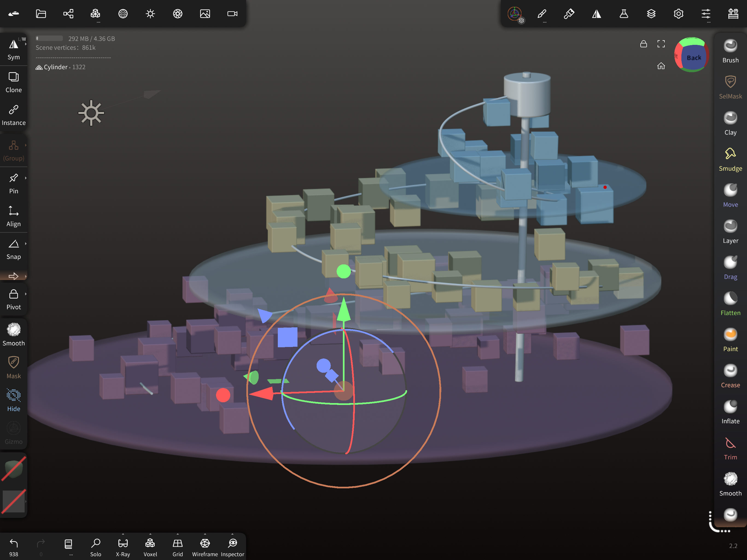The image size is (747, 560).
Task: Click the Solo button
Action: tap(96, 547)
